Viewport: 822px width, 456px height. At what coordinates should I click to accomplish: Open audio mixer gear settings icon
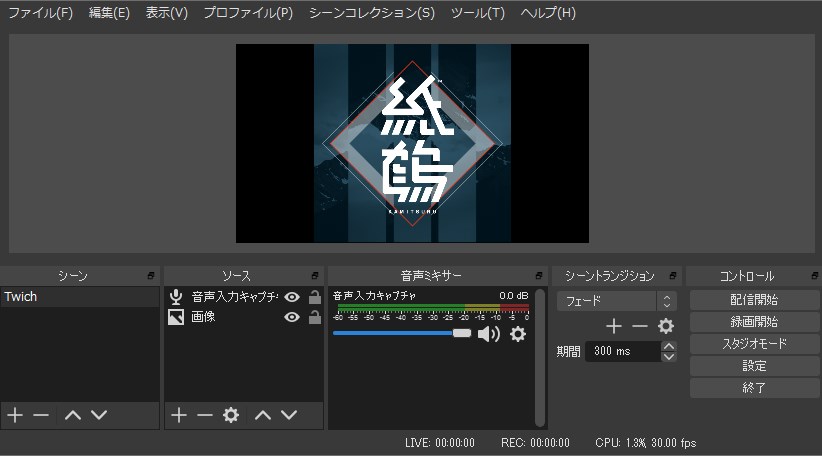click(517, 334)
